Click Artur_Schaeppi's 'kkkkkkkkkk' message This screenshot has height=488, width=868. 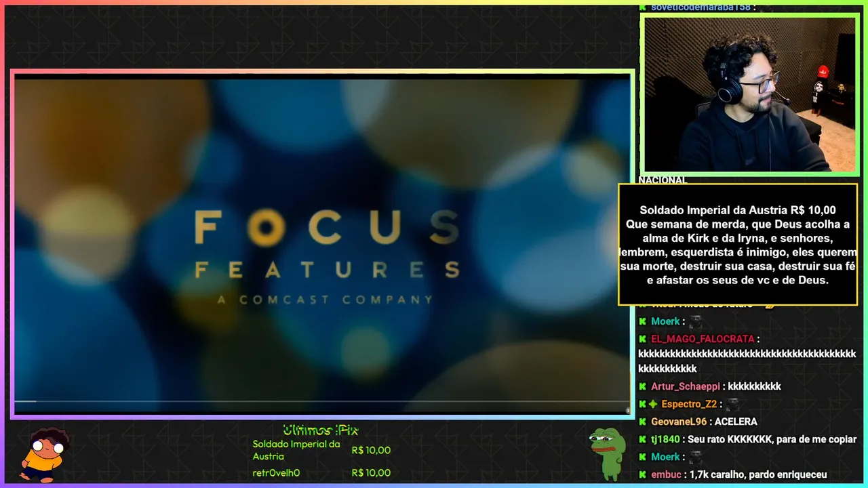(755, 386)
